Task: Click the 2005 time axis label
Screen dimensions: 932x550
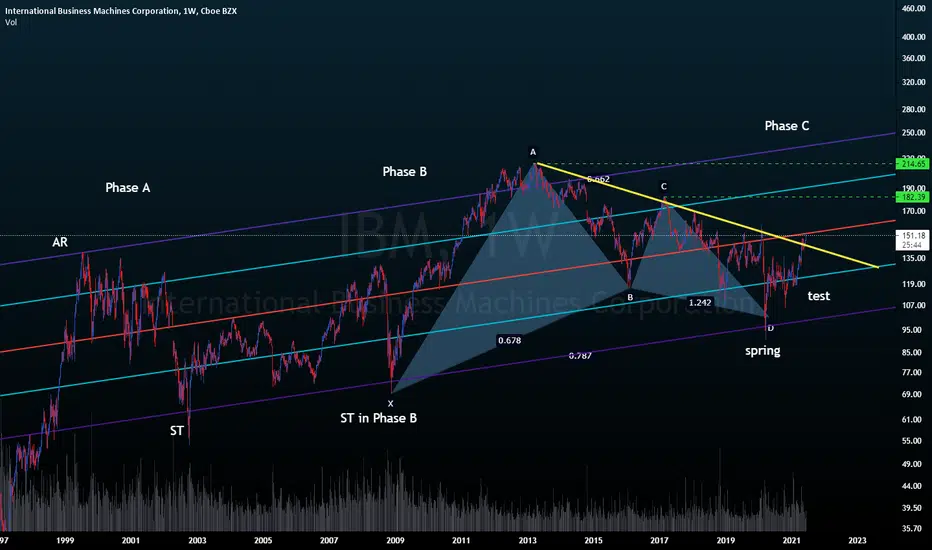Action: 263,540
